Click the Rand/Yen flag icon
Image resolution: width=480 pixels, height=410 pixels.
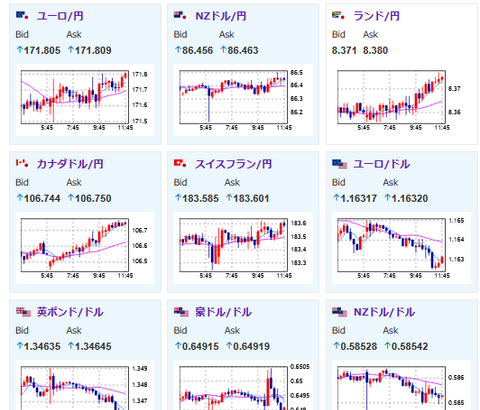339,15
